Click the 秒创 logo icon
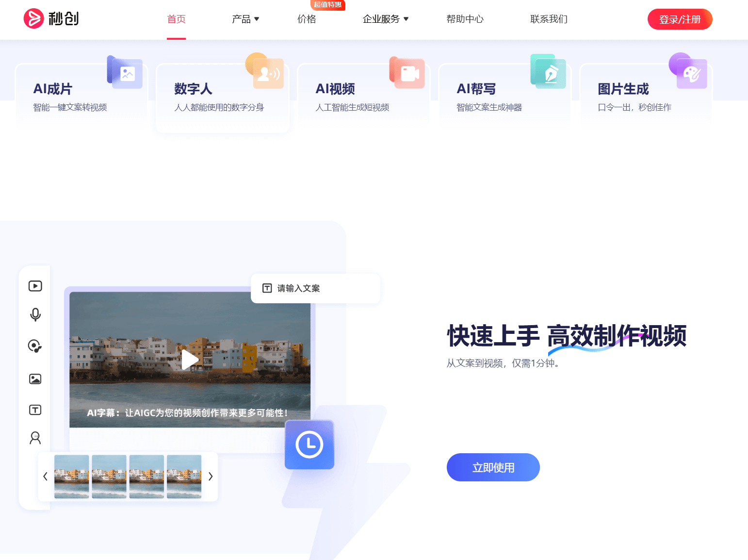This screenshot has height=560, width=748. click(33, 18)
